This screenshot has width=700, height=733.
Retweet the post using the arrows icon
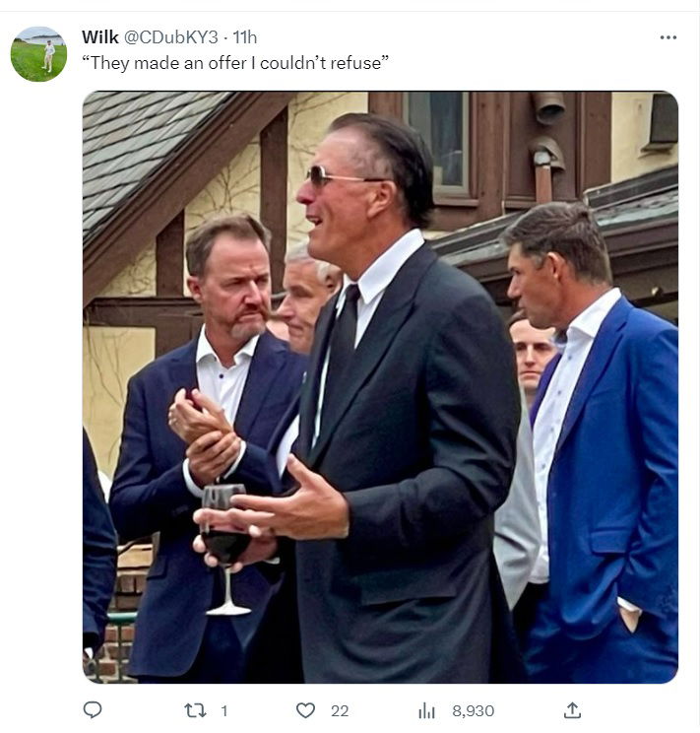click(195, 710)
